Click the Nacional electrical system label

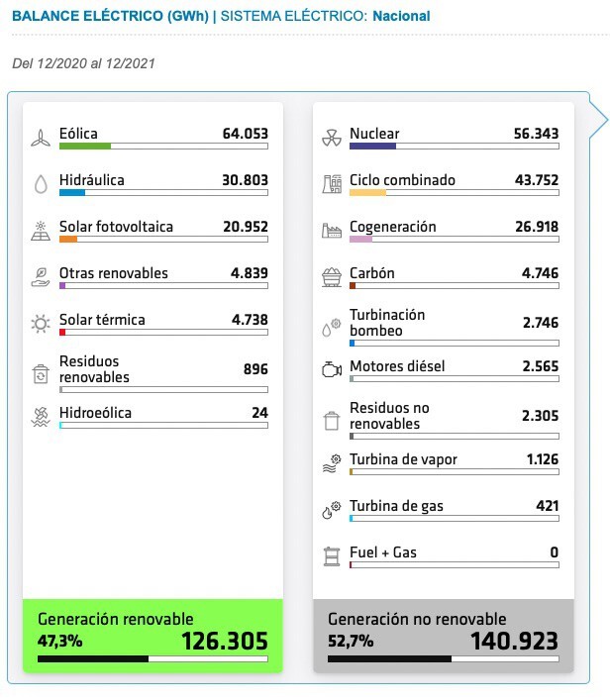401,16
